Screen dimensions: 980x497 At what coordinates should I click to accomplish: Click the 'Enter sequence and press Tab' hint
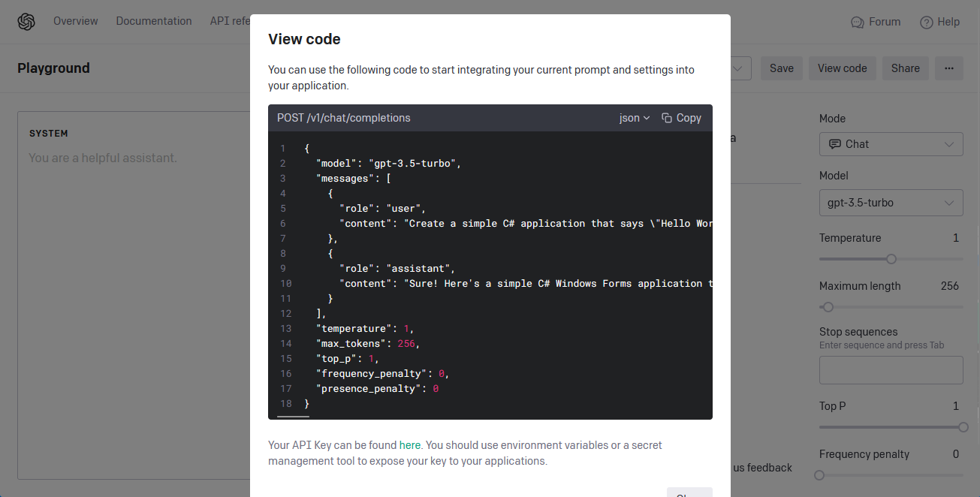tap(882, 345)
